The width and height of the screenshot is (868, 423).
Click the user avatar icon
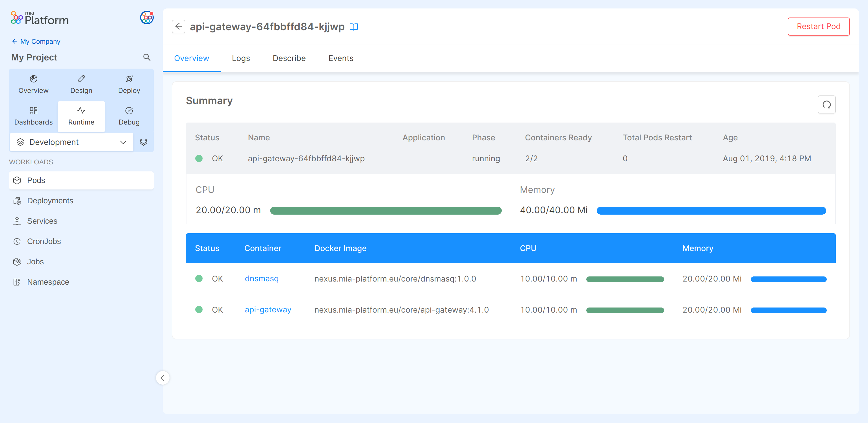tap(147, 18)
